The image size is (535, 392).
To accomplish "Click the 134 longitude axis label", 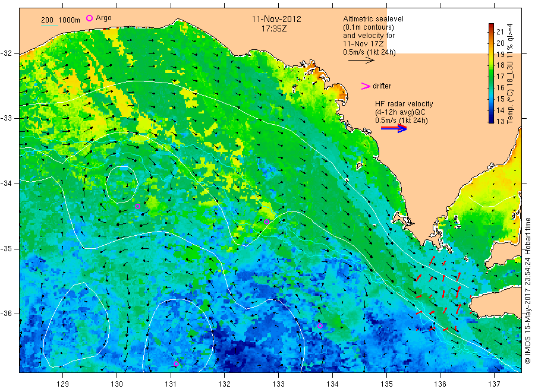I will pos(332,384).
